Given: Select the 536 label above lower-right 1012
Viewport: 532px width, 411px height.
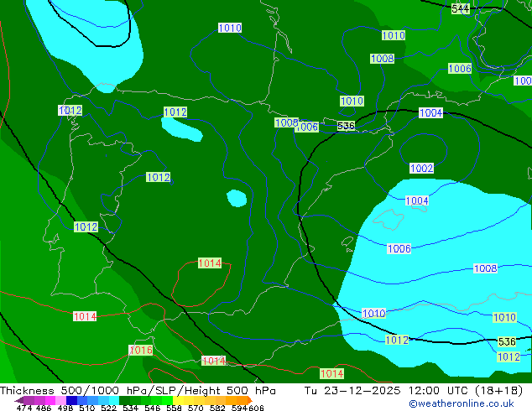Looking at the screenshot, I should 507,341.
